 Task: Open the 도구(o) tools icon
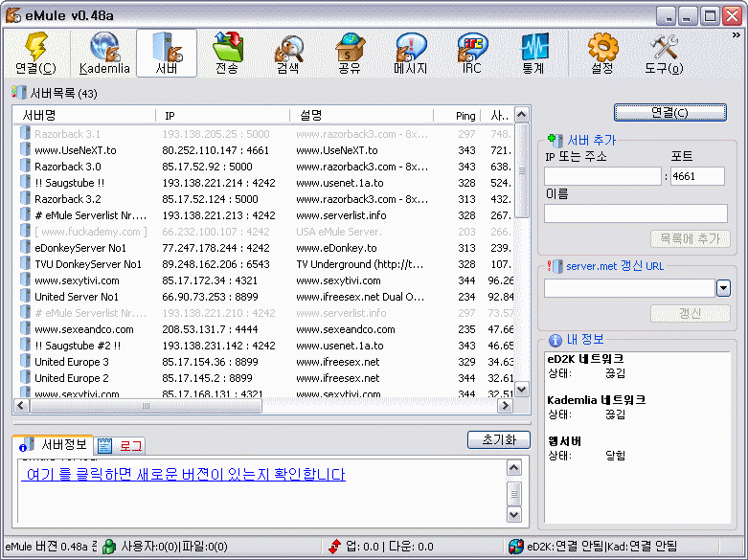coord(664,53)
